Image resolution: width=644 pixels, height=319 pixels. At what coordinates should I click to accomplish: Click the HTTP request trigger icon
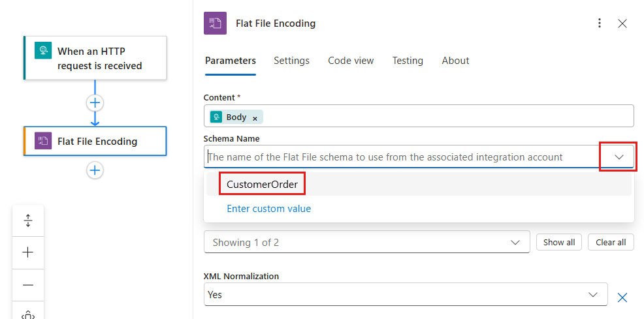[43, 50]
